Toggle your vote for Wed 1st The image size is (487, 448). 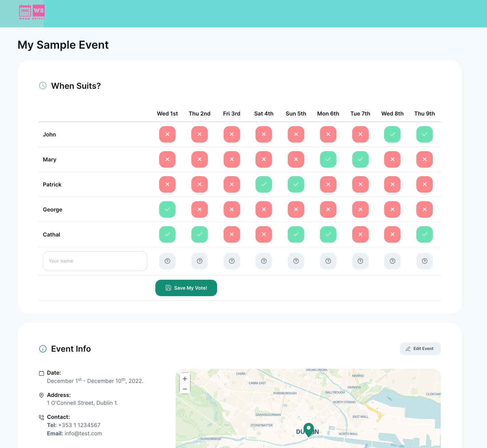coord(167,261)
